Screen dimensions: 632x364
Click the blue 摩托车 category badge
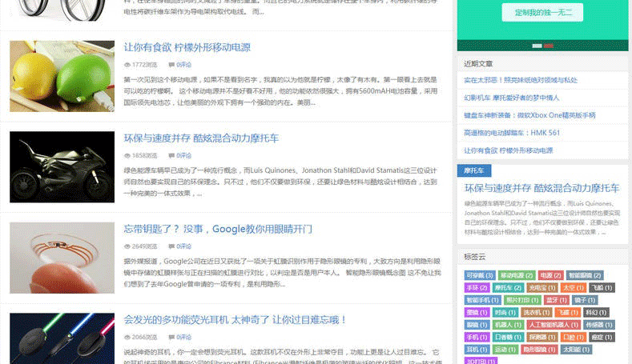474,170
